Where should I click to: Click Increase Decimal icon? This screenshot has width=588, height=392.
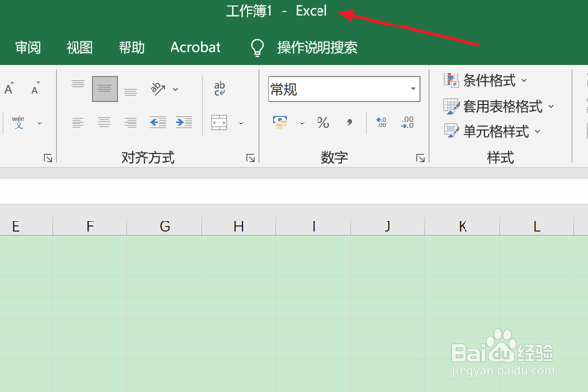(381, 122)
